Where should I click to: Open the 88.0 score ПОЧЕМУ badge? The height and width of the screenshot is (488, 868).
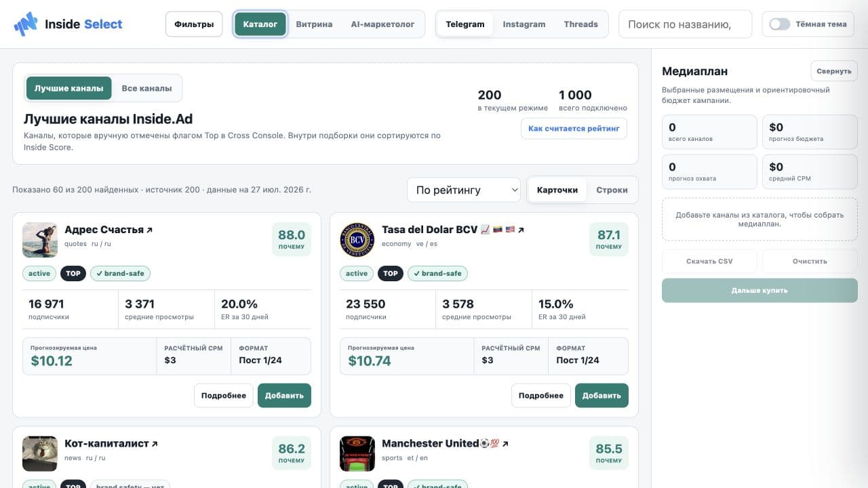click(x=292, y=239)
